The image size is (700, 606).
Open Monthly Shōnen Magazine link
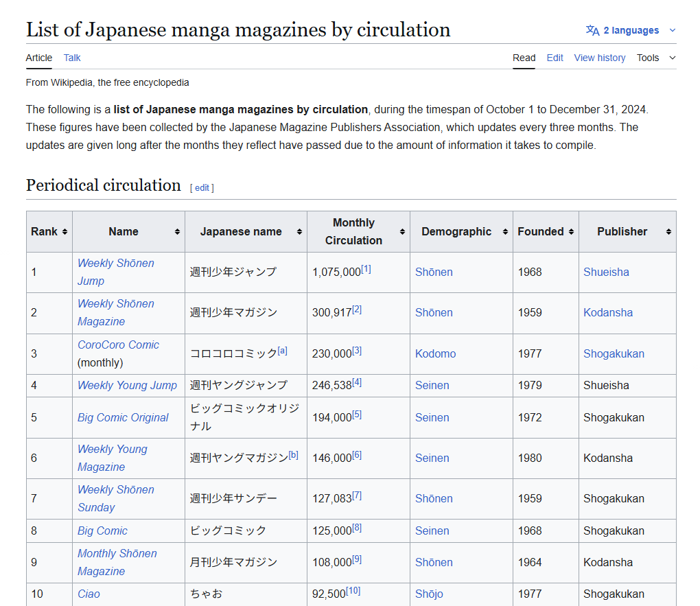tap(117, 562)
